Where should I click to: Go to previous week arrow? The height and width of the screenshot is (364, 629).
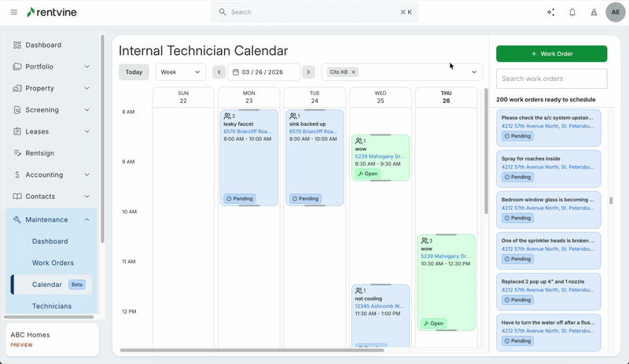[x=219, y=72]
